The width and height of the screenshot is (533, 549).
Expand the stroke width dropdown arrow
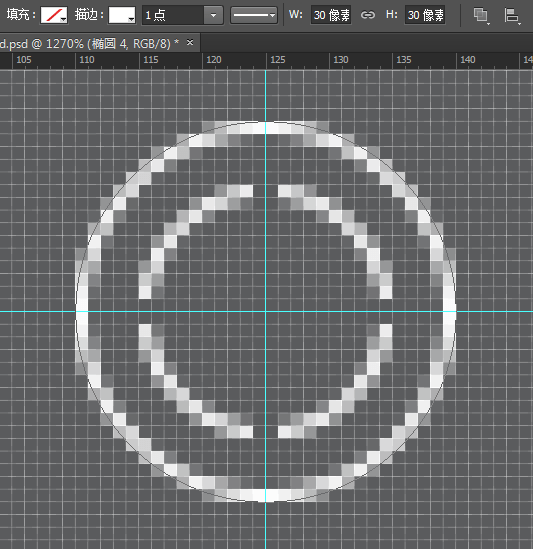pyautogui.click(x=214, y=15)
